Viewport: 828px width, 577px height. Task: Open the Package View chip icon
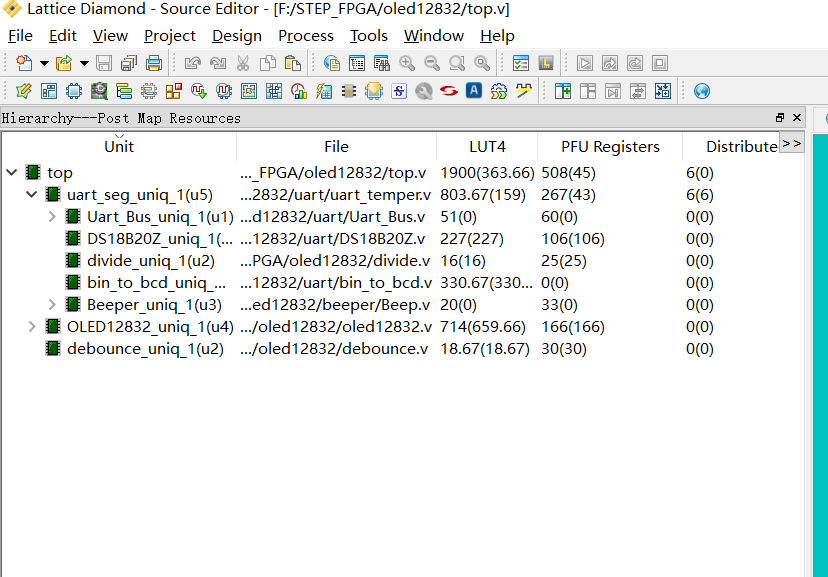(74, 91)
